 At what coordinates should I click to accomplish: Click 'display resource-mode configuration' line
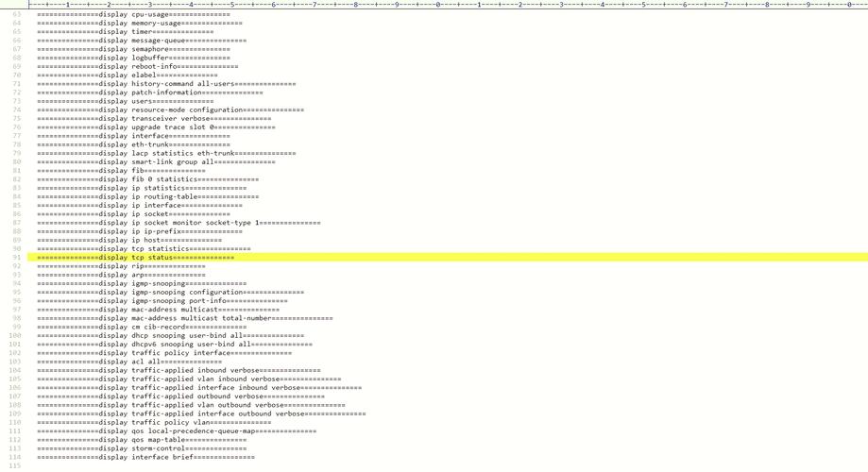coord(171,110)
